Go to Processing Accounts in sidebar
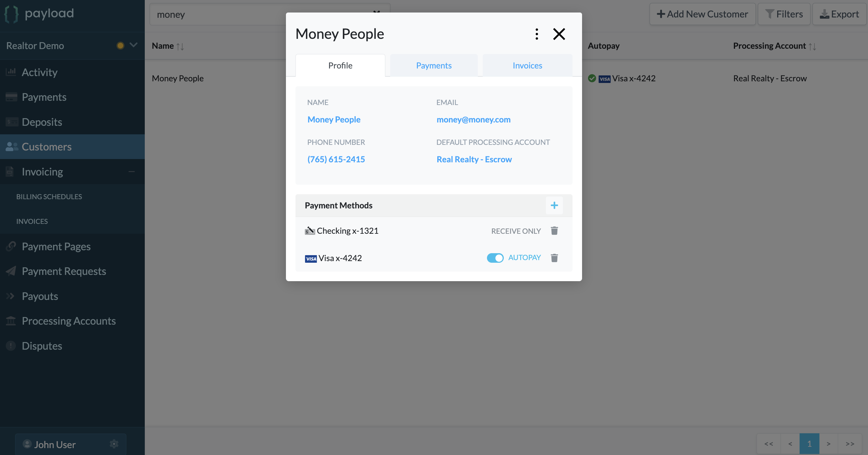 point(68,321)
